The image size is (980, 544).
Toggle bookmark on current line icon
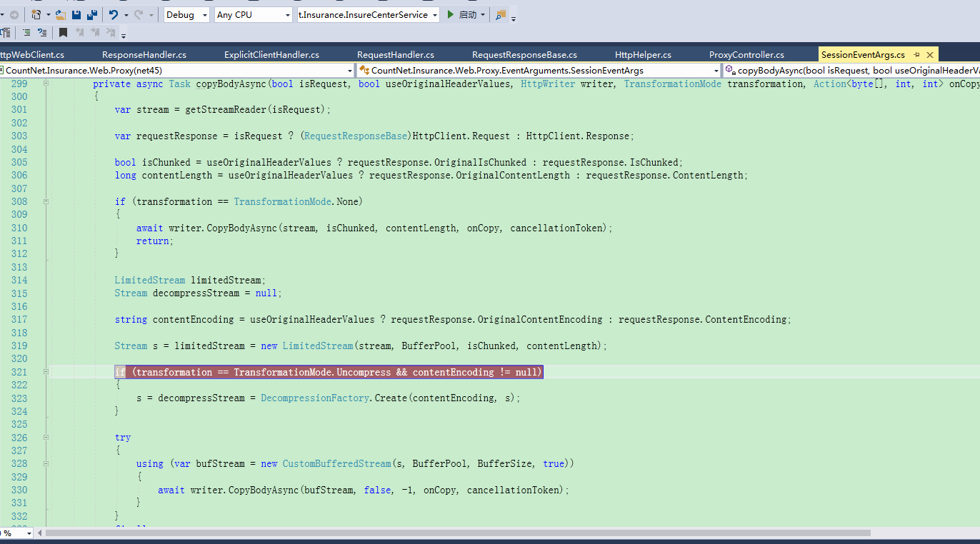click(63, 32)
